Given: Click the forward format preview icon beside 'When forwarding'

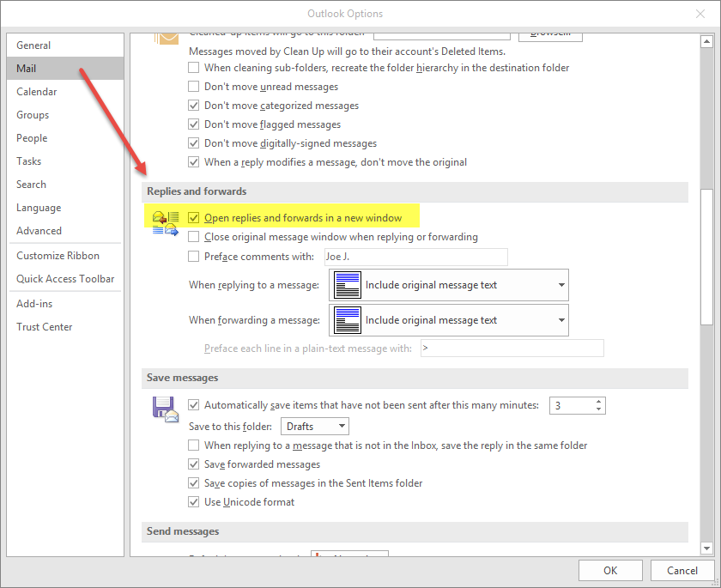Looking at the screenshot, I should point(347,320).
